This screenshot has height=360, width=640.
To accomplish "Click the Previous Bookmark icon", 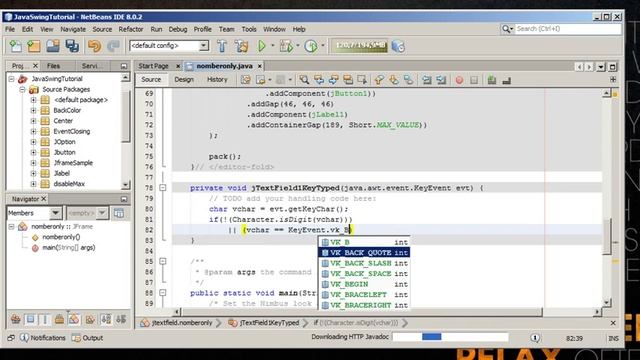I will pos(379,80).
